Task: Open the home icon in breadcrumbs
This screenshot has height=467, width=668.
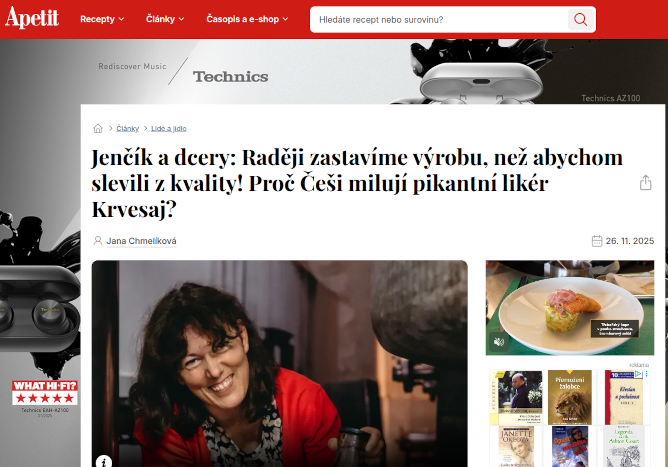Action: (x=98, y=128)
